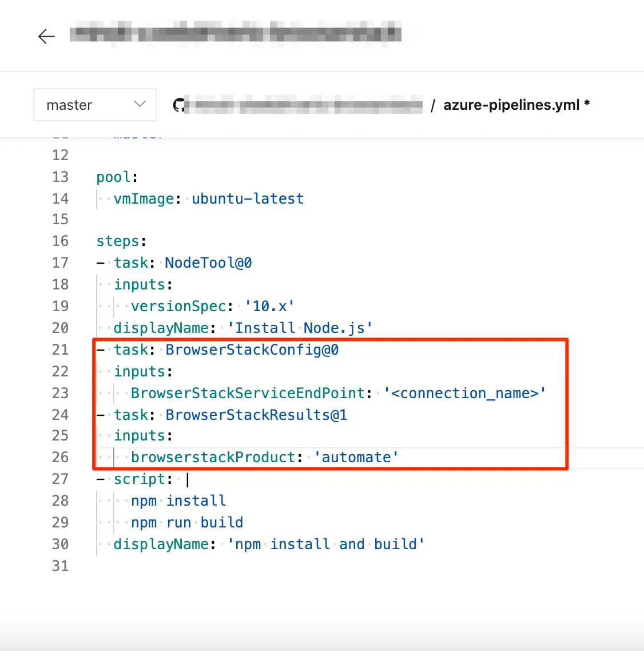This screenshot has width=644, height=651.
Task: Click the 'automate' product value
Action: pos(356,457)
